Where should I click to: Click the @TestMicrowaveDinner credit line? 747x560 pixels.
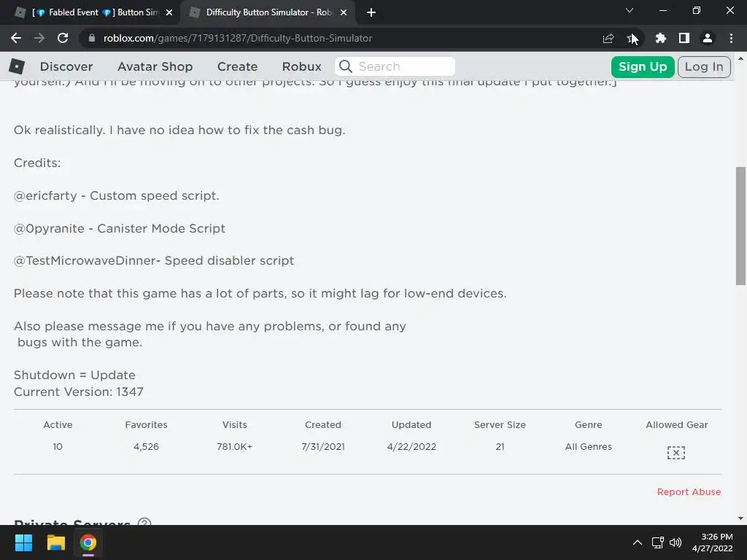(x=154, y=260)
